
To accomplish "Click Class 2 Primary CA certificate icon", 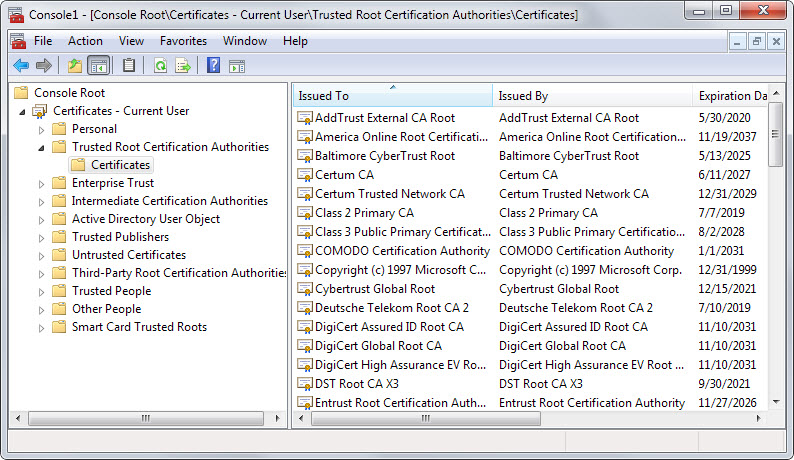I will pos(305,213).
